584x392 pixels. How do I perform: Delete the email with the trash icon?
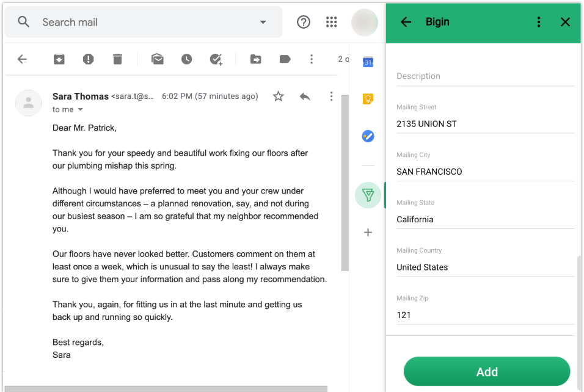[x=117, y=59]
